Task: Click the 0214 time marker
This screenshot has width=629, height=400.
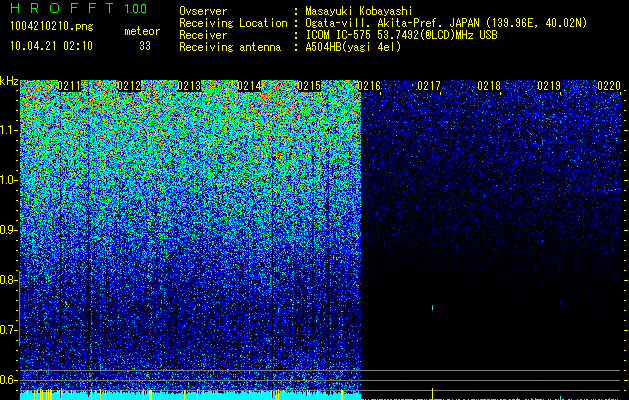Action: 249,86
